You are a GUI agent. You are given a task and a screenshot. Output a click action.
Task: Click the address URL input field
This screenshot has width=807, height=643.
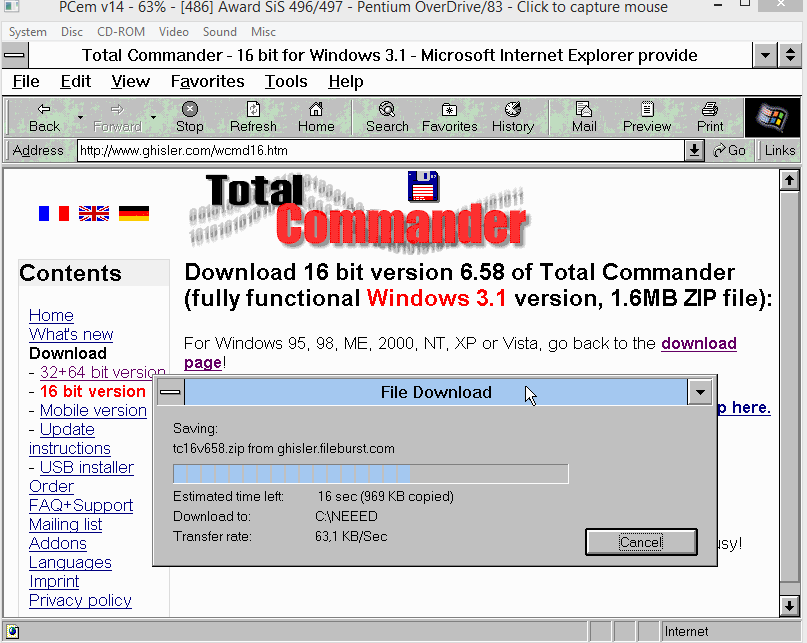click(380, 150)
